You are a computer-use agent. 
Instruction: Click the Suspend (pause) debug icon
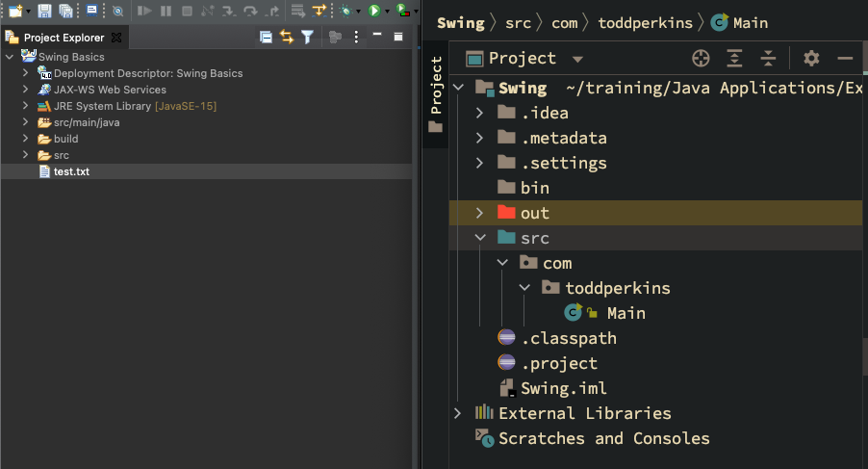click(x=166, y=11)
